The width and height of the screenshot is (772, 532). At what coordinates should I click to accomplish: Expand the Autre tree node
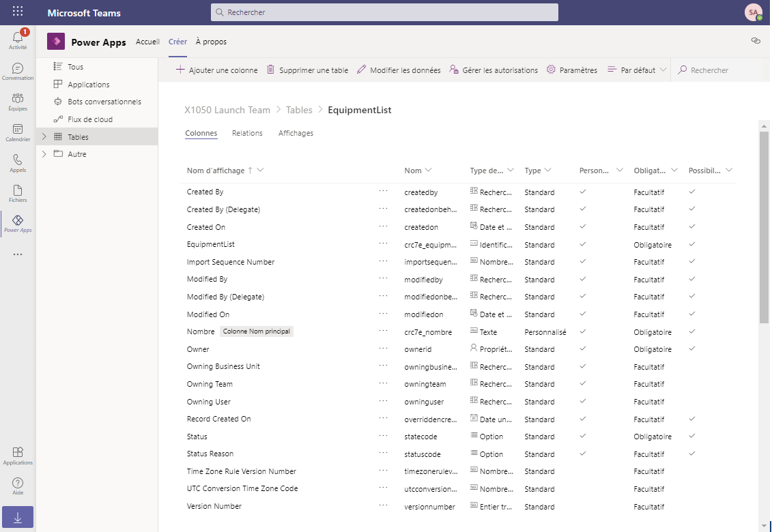point(44,153)
